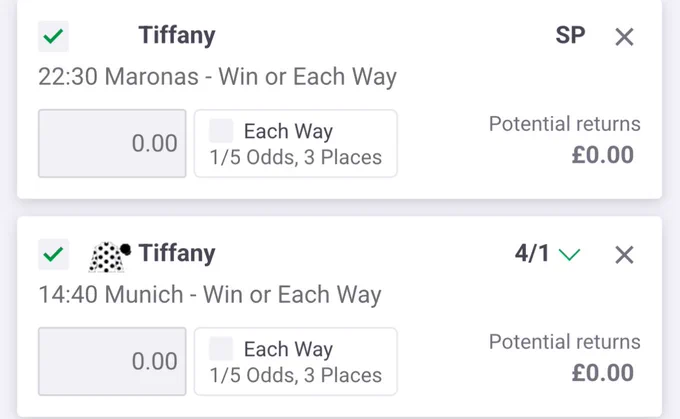Viewport: 680px width, 419px height.
Task: Open 14:40 Munich - Win or Each Way
Action: [210, 295]
